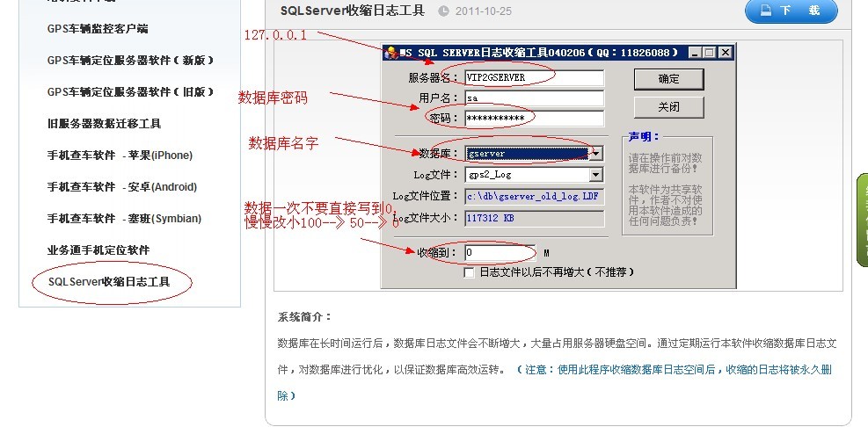Close the log shrink tool dialog window
This screenshot has width=868, height=427.
pos(724,53)
